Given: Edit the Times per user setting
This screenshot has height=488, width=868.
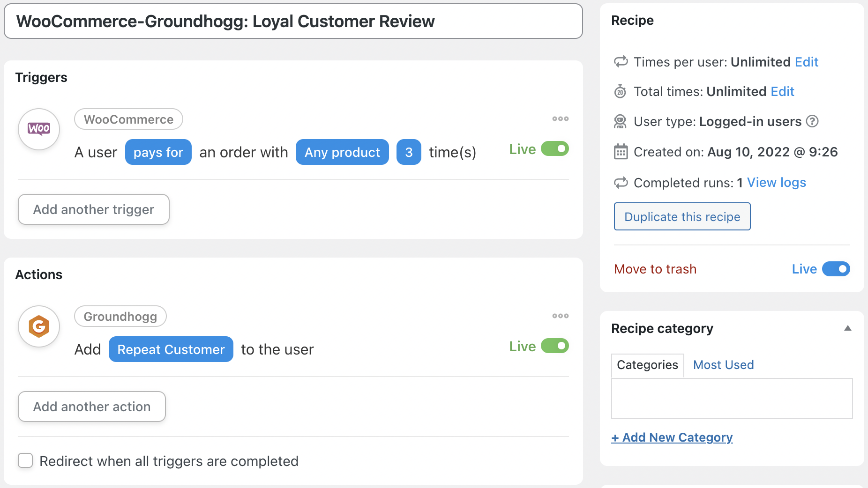Looking at the screenshot, I should click(806, 62).
